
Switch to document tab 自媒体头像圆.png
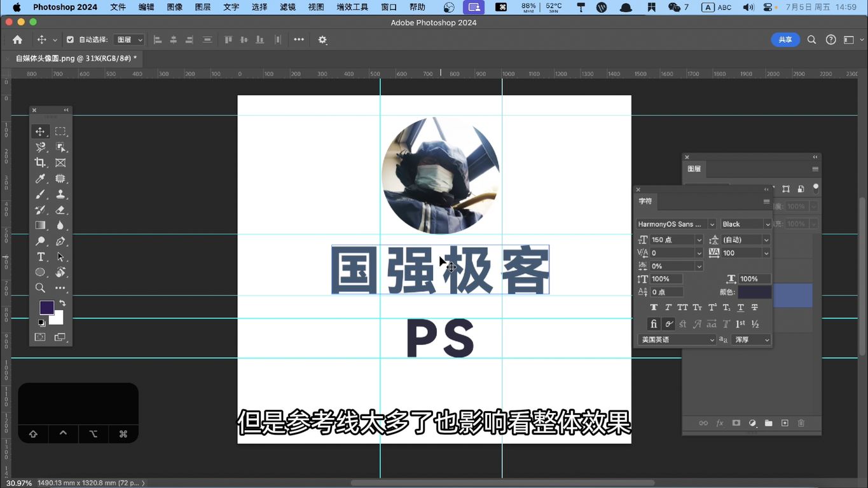(76, 58)
